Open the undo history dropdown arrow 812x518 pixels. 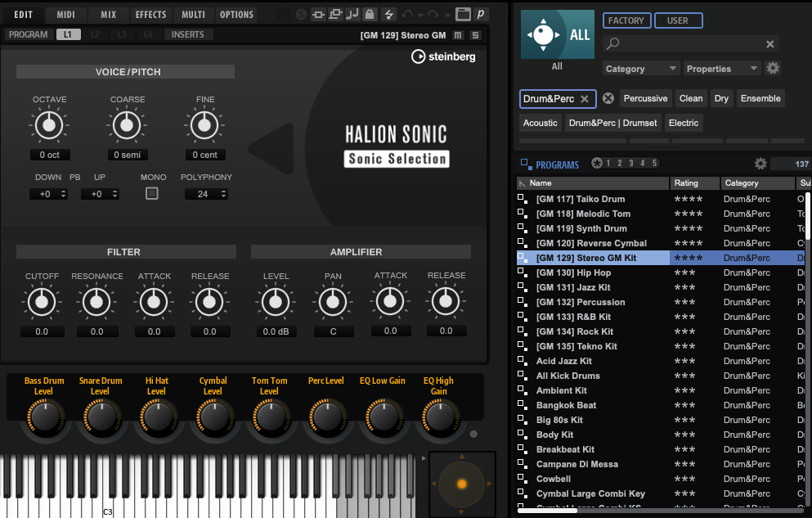[420, 16]
